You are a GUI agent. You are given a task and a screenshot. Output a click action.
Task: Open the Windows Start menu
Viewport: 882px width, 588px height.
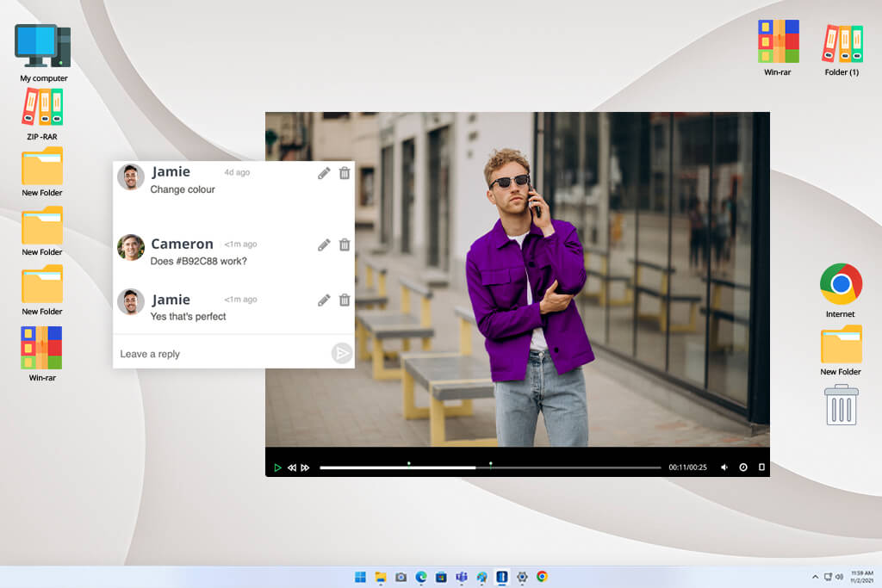(361, 577)
